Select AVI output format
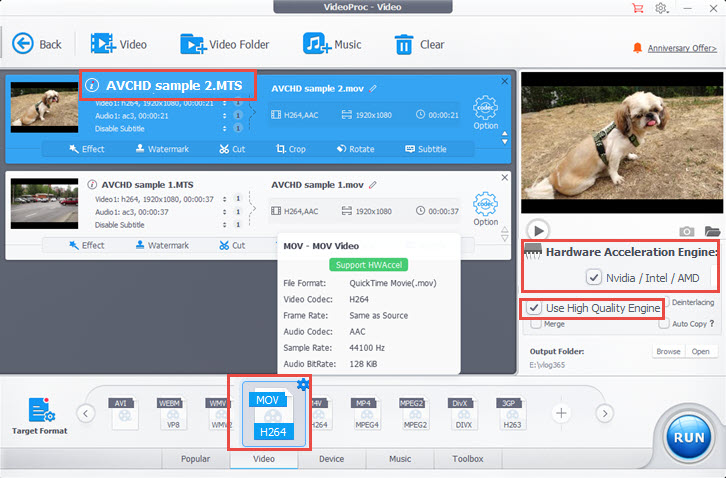Viewport: 726px width, 478px height. pyautogui.click(x=124, y=413)
